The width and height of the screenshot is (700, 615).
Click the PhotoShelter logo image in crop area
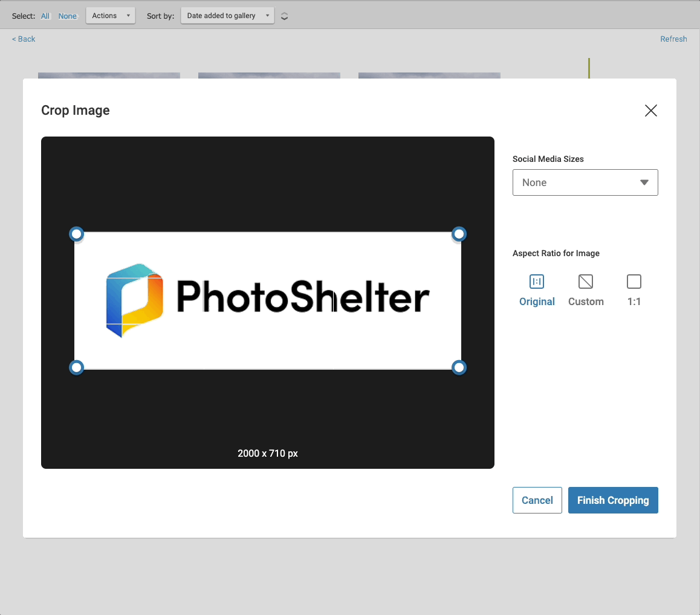[x=268, y=300]
